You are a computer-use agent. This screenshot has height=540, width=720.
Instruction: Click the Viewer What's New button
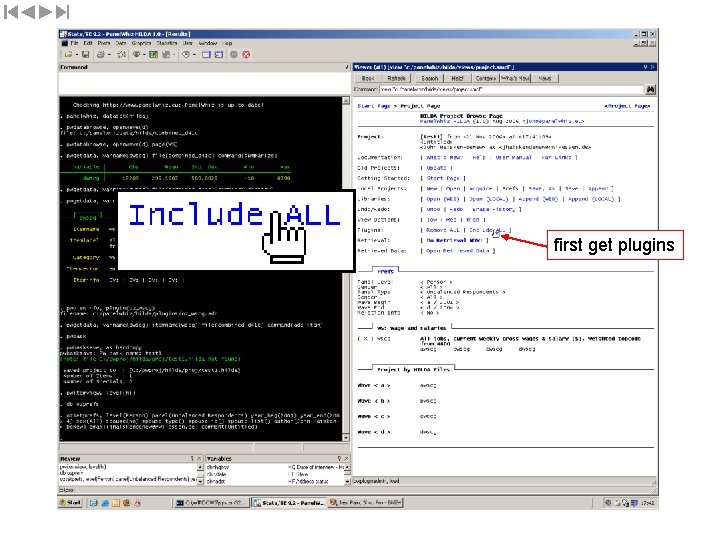(515, 79)
